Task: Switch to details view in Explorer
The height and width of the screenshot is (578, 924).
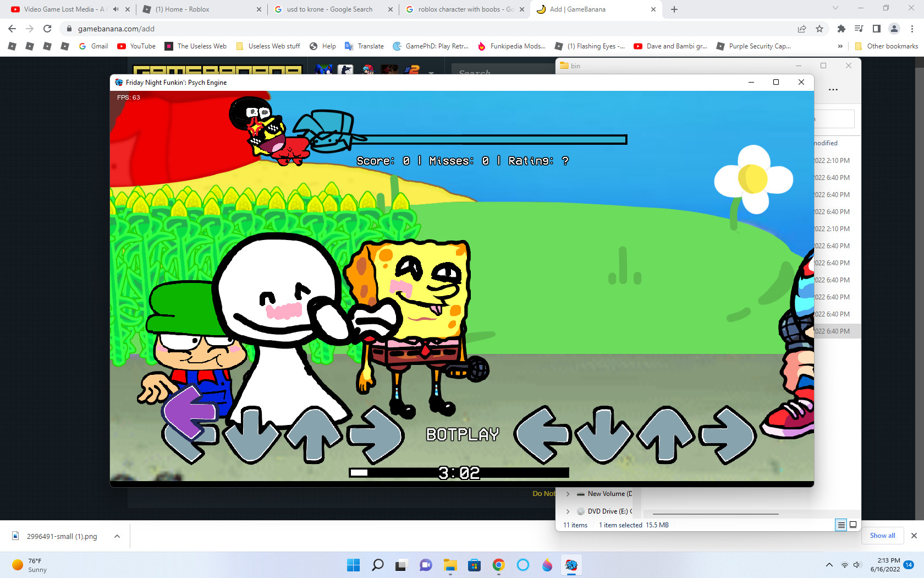Action: pyautogui.click(x=841, y=525)
